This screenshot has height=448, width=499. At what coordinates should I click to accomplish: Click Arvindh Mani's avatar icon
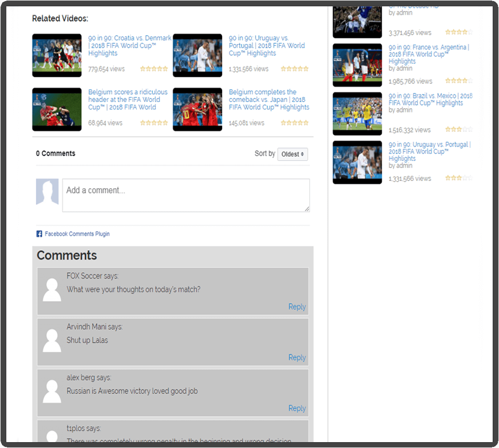52,341
